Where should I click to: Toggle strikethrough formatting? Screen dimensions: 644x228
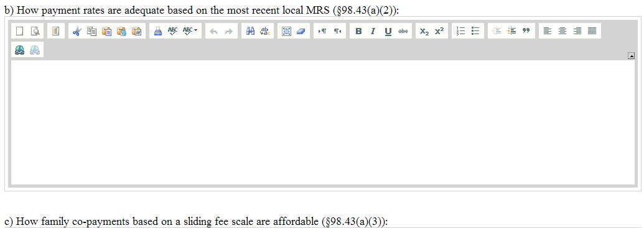403,31
